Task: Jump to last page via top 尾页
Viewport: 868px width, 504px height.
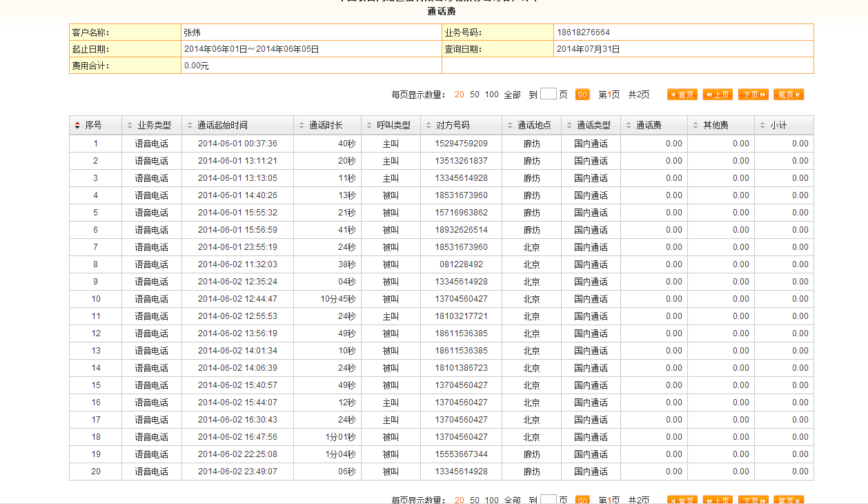Action: (x=789, y=95)
